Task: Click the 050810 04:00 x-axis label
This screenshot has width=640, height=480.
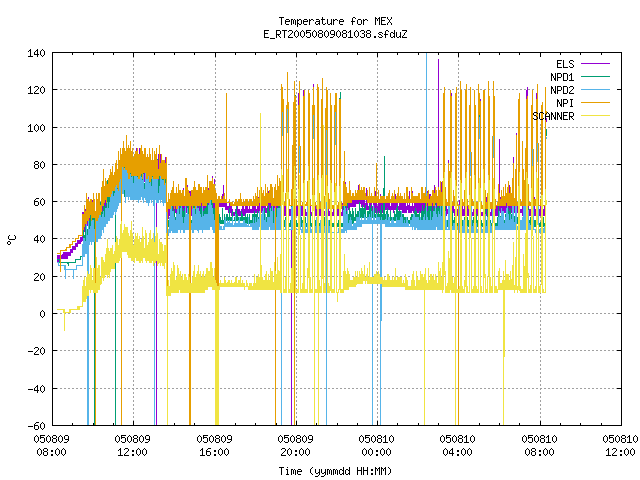Action: click(458, 445)
